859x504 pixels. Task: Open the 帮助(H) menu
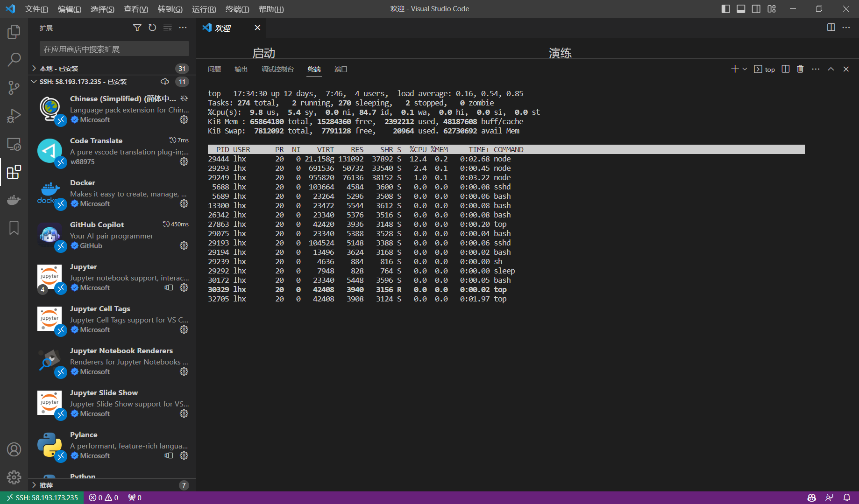[x=271, y=9]
